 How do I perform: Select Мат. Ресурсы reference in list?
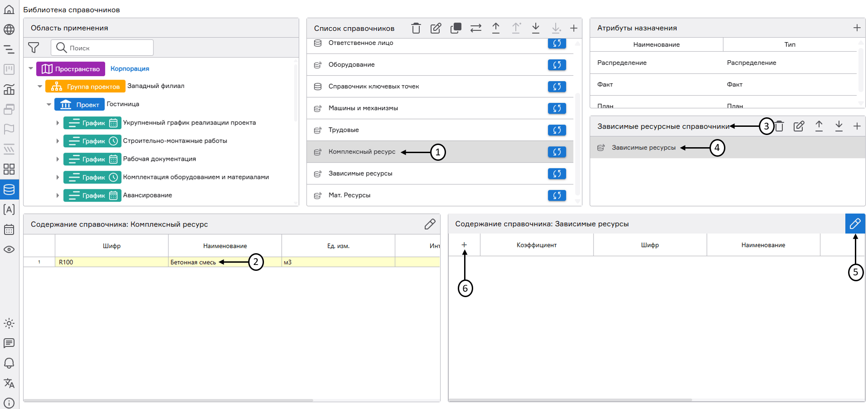(x=349, y=195)
